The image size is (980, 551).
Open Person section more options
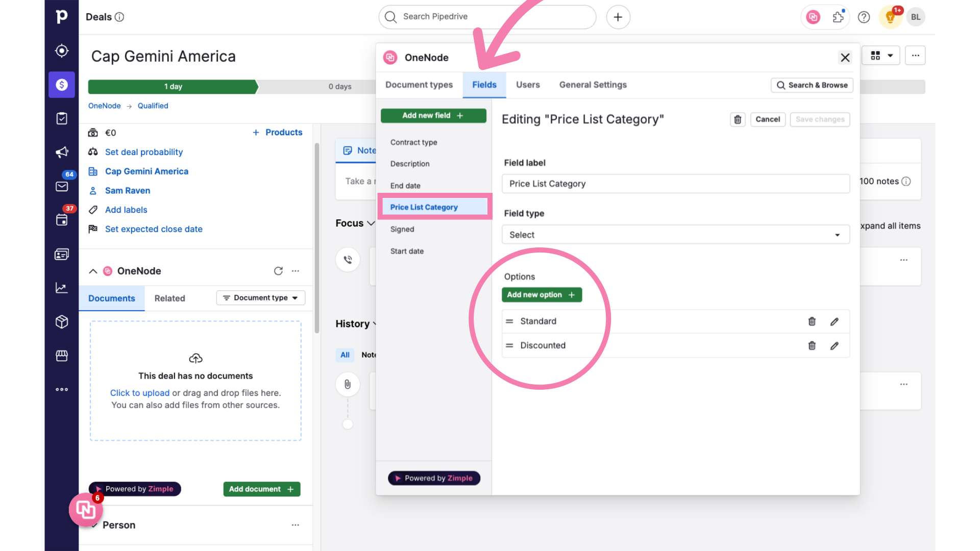coord(296,525)
